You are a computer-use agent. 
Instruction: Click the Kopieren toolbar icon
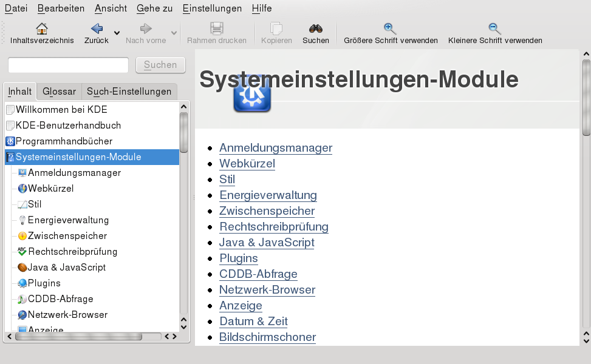[x=276, y=29]
